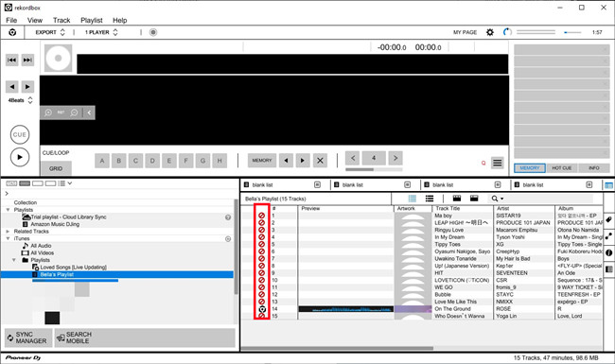Collapse the top Playlists tree node
Image resolution: width=615 pixels, height=364 pixels.
pyautogui.click(x=8, y=210)
